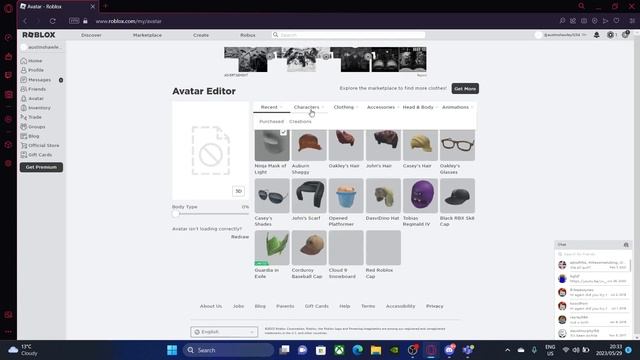Select the Creations sub-tab
The height and width of the screenshot is (360, 640).
tap(300, 122)
